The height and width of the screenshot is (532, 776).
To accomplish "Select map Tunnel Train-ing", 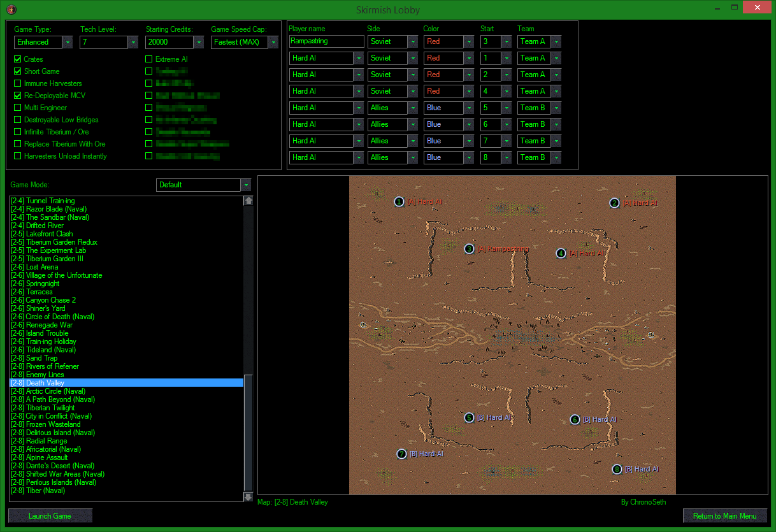I will [x=126, y=201].
